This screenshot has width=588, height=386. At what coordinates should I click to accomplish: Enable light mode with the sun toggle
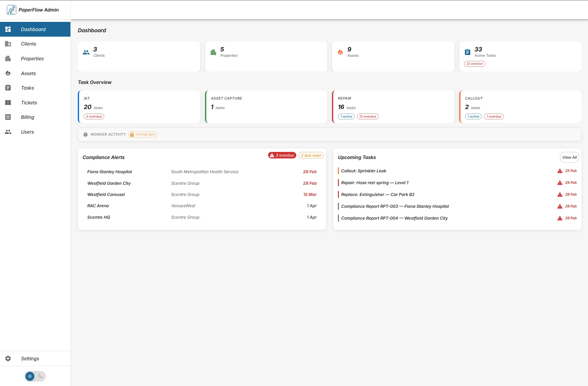click(30, 376)
